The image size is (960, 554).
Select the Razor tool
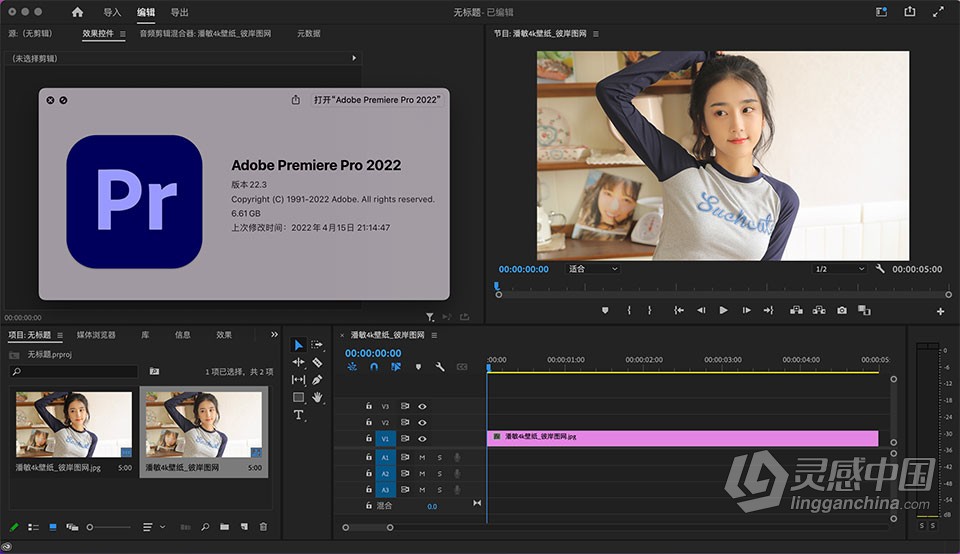317,362
